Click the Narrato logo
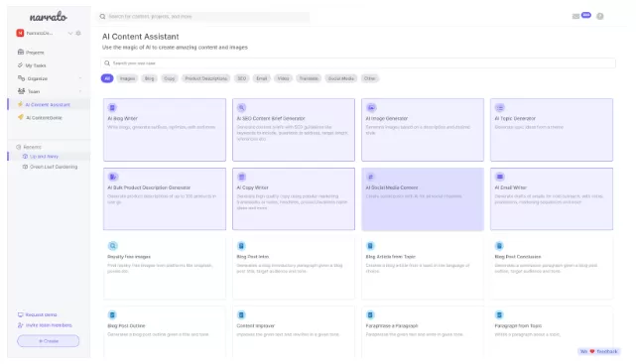 (x=49, y=17)
